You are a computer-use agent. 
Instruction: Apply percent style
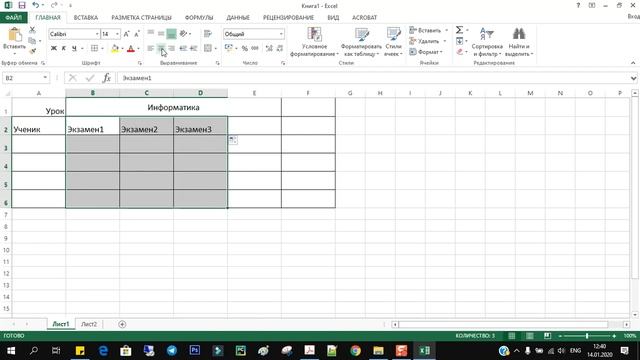[244, 48]
